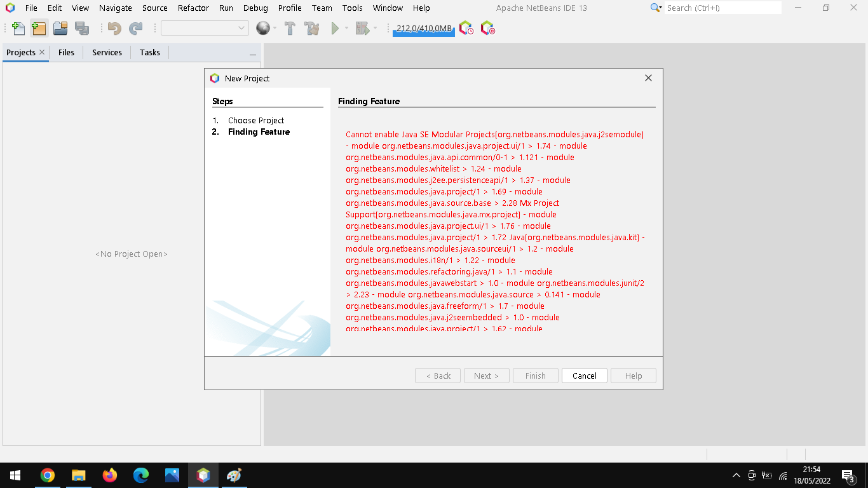The height and width of the screenshot is (488, 868).
Task: Switch to the Tasks tab
Action: point(150,52)
